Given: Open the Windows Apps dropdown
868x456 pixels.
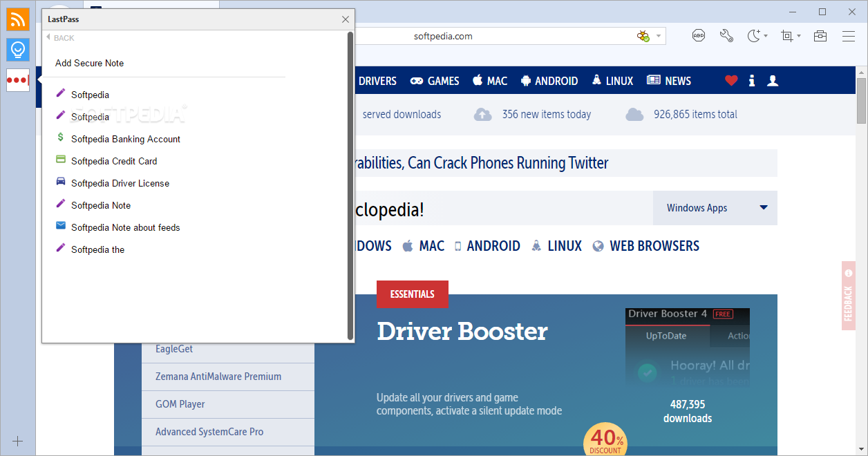Looking at the screenshot, I should (x=715, y=208).
